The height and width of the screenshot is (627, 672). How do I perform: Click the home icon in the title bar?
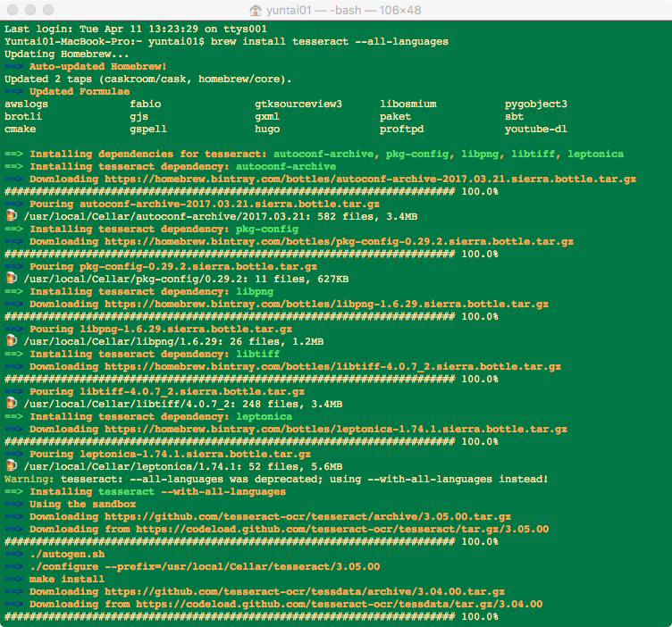tap(256, 10)
